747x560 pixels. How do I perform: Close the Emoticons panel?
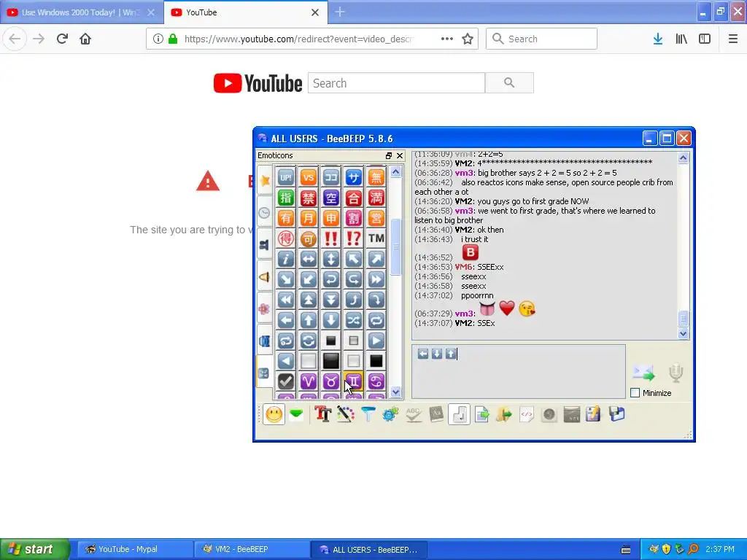click(x=400, y=156)
